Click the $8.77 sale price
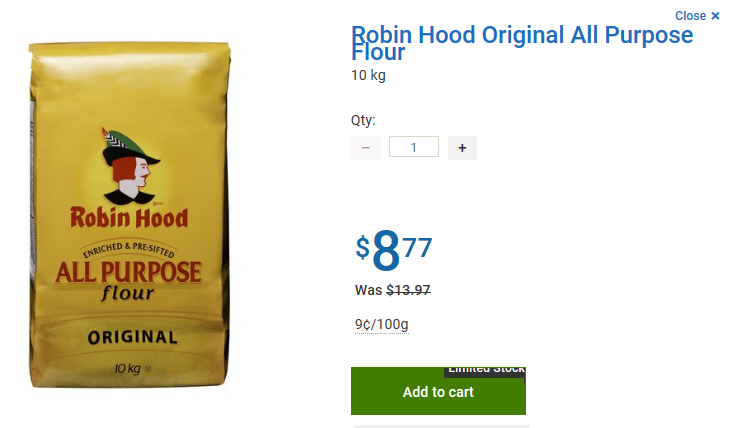The height and width of the screenshot is (428, 735). [394, 250]
